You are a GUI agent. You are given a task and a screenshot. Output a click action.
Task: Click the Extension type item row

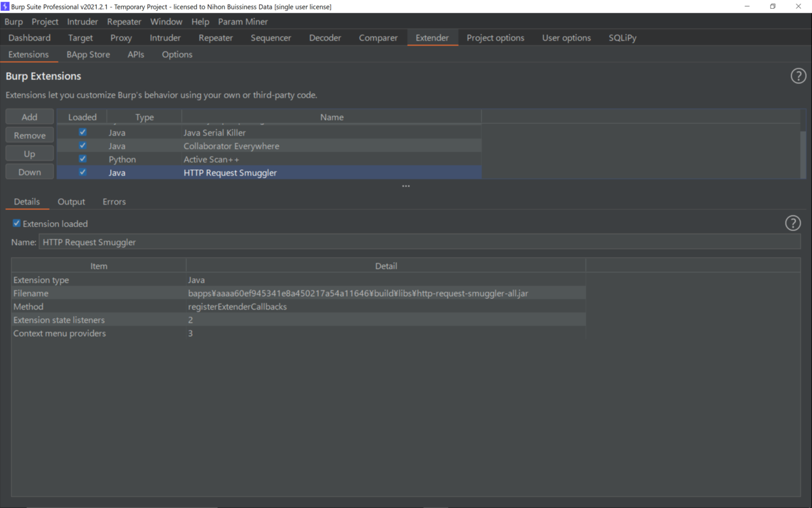point(298,280)
